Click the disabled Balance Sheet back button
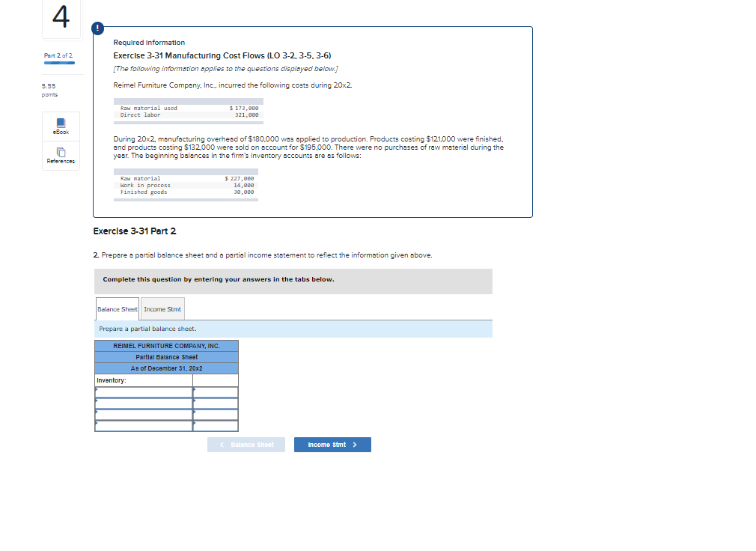This screenshot has width=756, height=551. [x=246, y=444]
